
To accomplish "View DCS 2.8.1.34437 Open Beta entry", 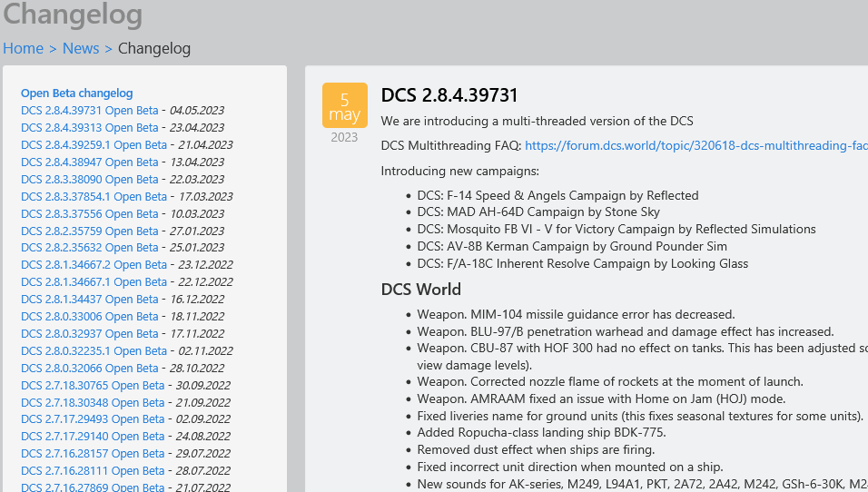I will (x=90, y=299).
